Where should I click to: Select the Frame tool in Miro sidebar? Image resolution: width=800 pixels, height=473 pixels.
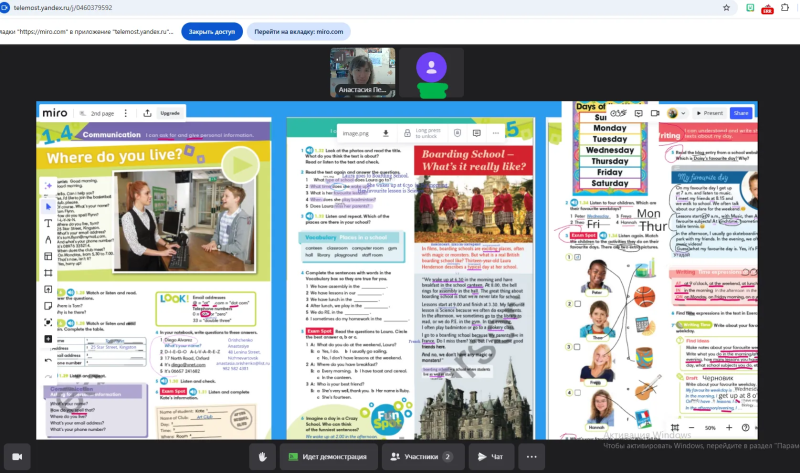coord(48,272)
